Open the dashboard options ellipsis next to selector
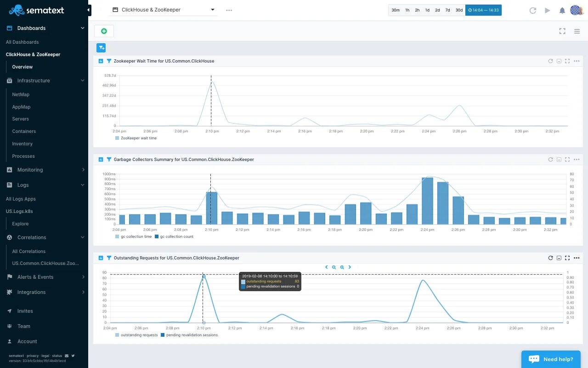Image resolution: width=588 pixels, height=368 pixels. pyautogui.click(x=229, y=10)
